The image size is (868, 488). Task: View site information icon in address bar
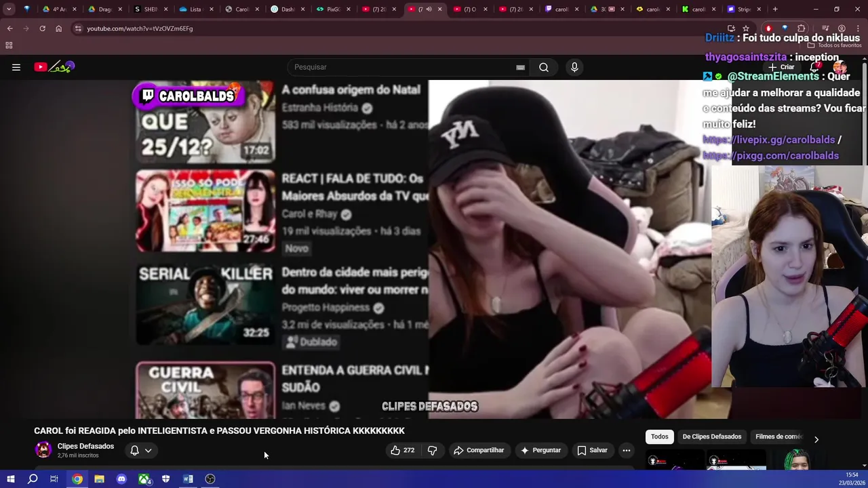click(x=78, y=28)
